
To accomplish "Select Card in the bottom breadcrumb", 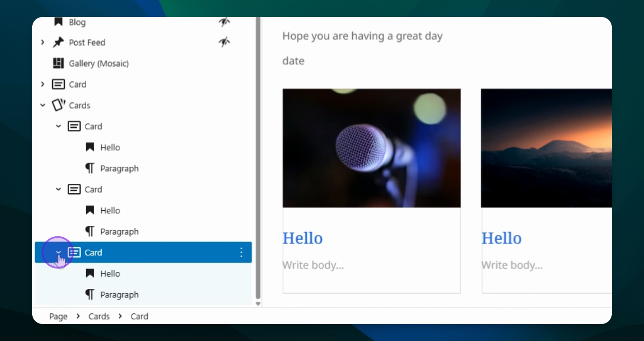I will (x=139, y=316).
